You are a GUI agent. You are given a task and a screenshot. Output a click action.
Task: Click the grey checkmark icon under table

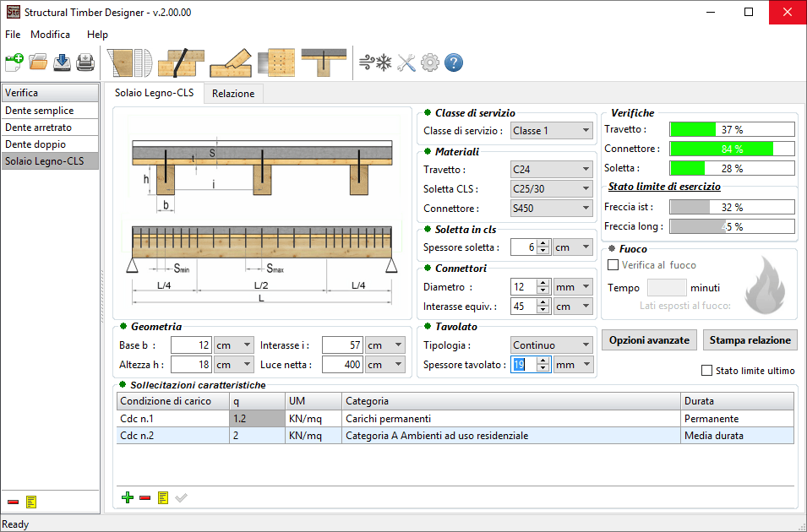pyautogui.click(x=181, y=497)
